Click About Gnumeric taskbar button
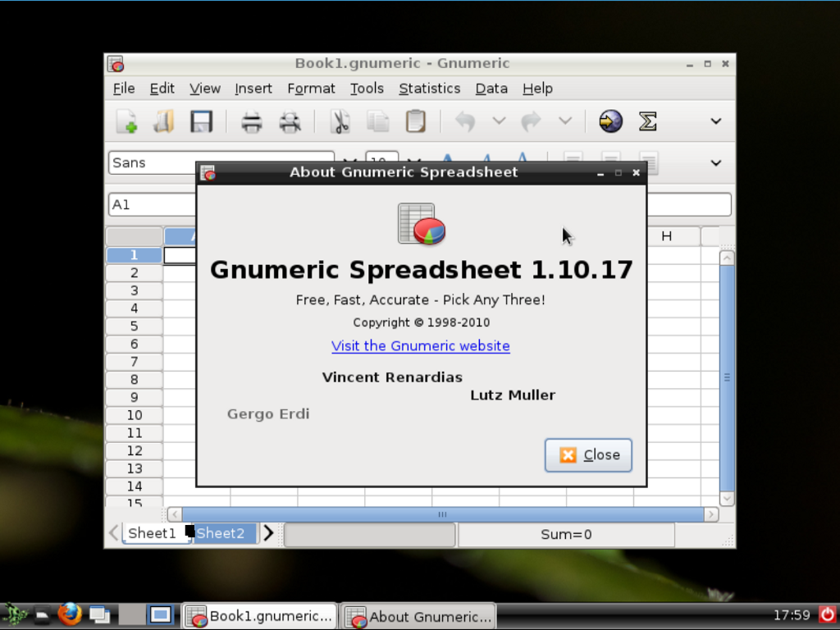 pyautogui.click(x=418, y=616)
